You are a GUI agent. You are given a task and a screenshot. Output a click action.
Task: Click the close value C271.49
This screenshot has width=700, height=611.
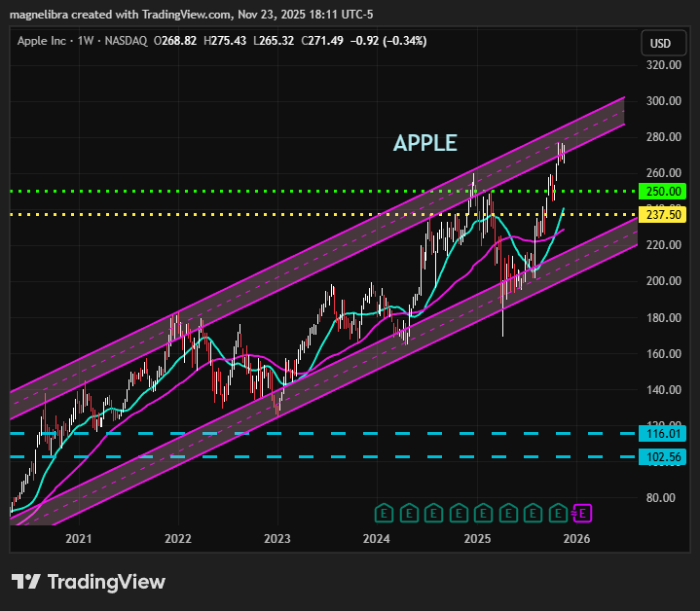coord(322,41)
